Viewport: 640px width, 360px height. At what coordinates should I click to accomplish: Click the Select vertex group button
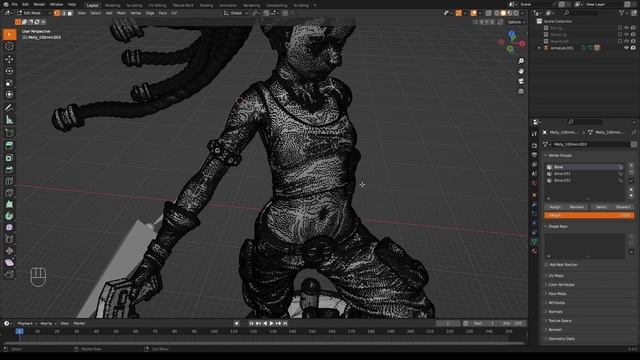tap(601, 207)
